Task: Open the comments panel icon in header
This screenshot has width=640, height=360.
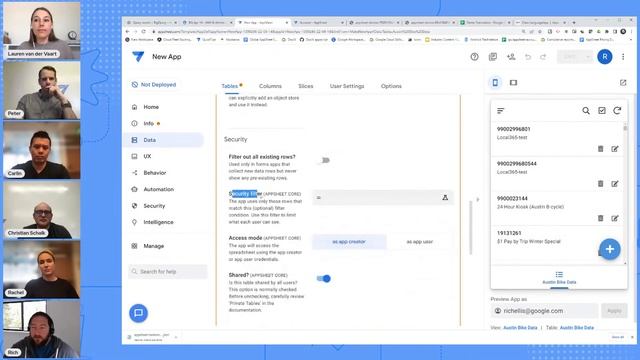Action: pyautogui.click(x=493, y=57)
